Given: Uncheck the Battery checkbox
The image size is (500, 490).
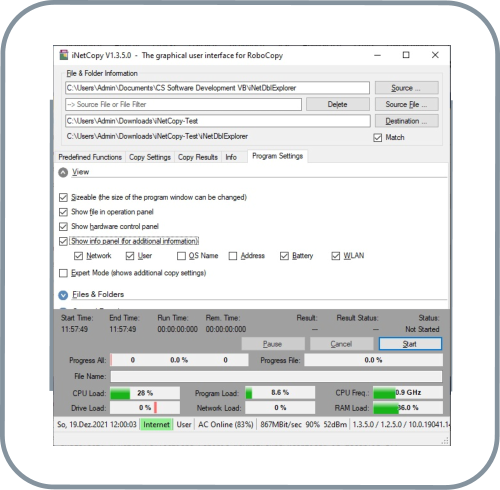Looking at the screenshot, I should [284, 256].
